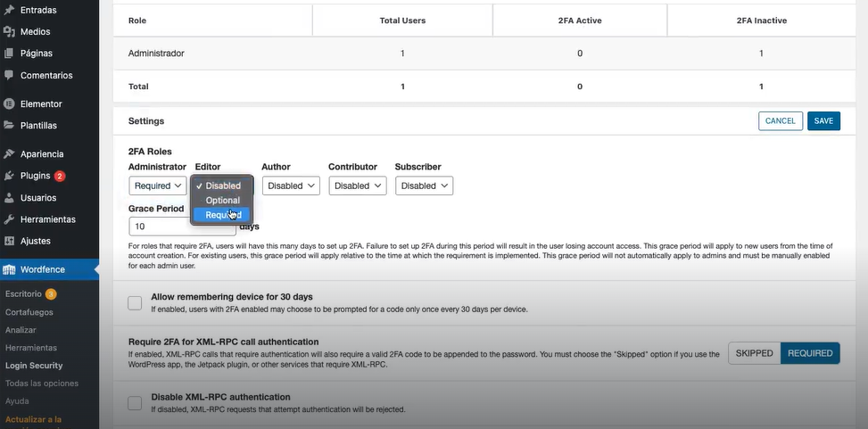Set XML-RPC 2FA to Required
This screenshot has width=868, height=429.
tap(810, 353)
